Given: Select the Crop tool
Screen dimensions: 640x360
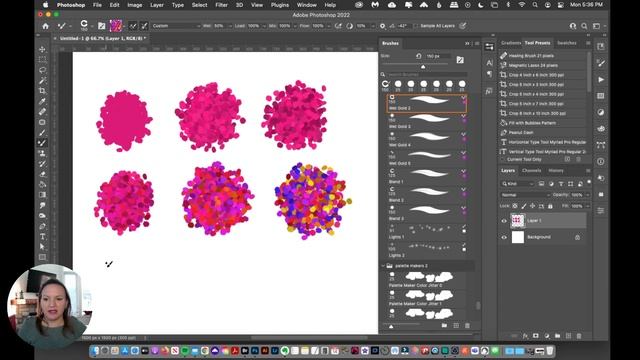Looking at the screenshot, I should [42, 91].
